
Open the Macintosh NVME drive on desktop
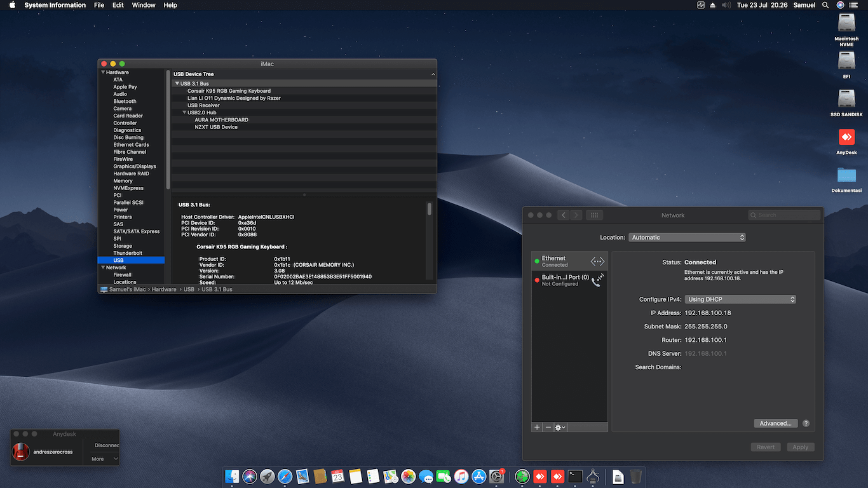point(846,29)
